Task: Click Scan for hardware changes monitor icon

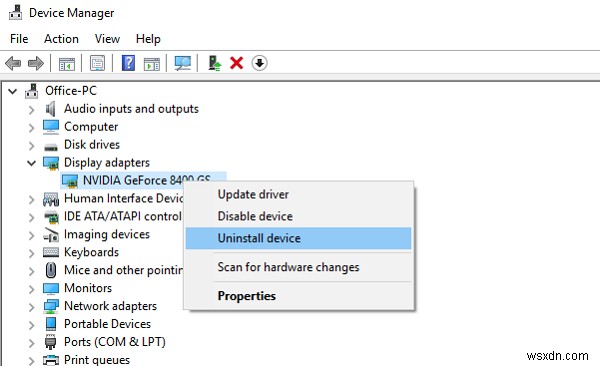Action: click(183, 63)
